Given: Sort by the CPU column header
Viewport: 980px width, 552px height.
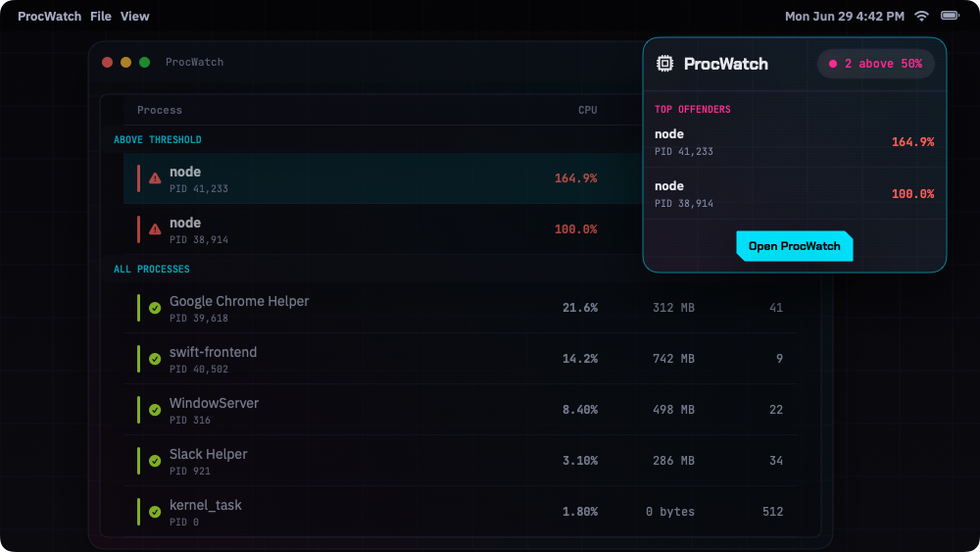Looking at the screenshot, I should (587, 110).
